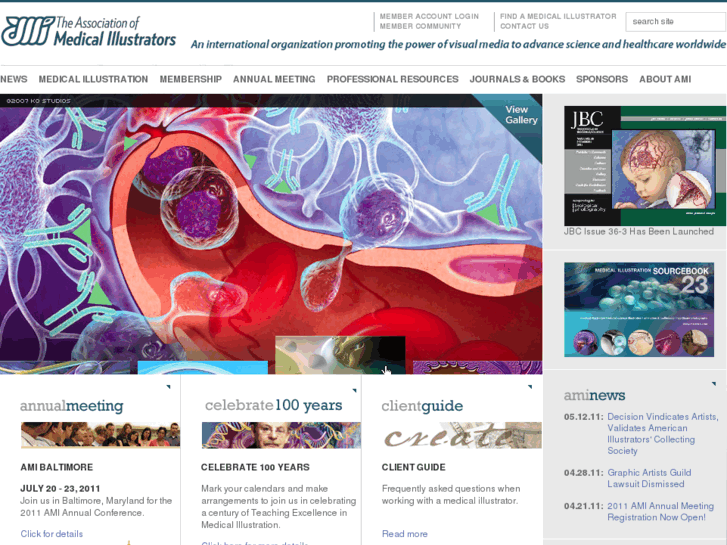Select the blue gallery thumbnail strip

click(203, 367)
